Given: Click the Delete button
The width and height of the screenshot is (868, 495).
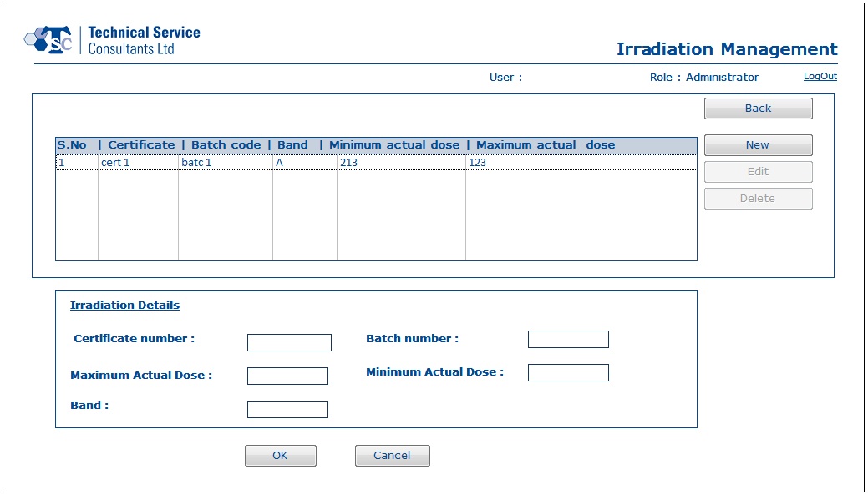Looking at the screenshot, I should (758, 199).
